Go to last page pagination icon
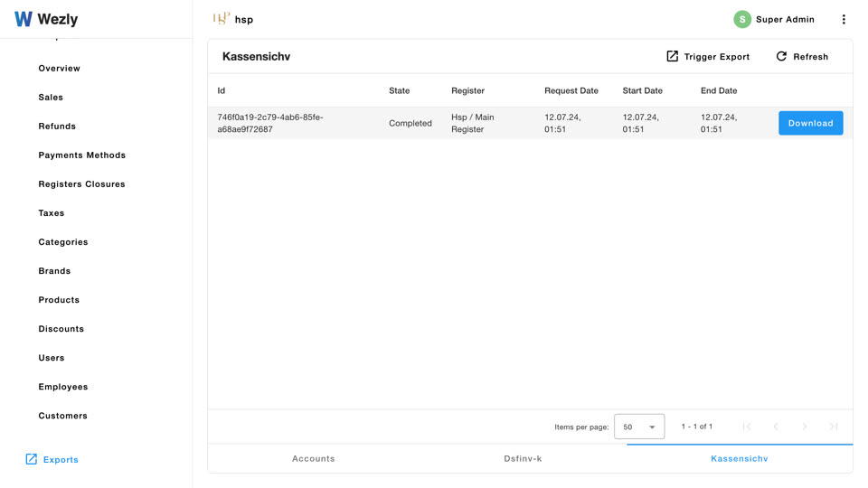Viewport: 868px width, 488px height. coord(833,427)
